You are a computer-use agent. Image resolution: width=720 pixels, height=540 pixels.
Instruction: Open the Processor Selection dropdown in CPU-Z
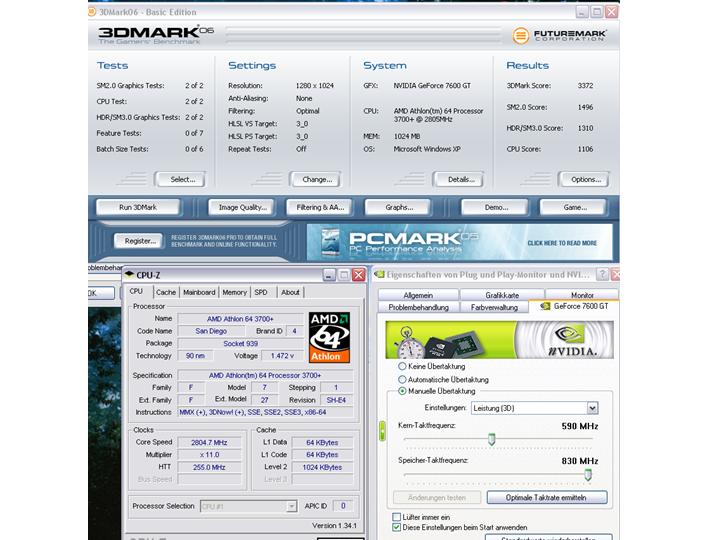click(248, 506)
